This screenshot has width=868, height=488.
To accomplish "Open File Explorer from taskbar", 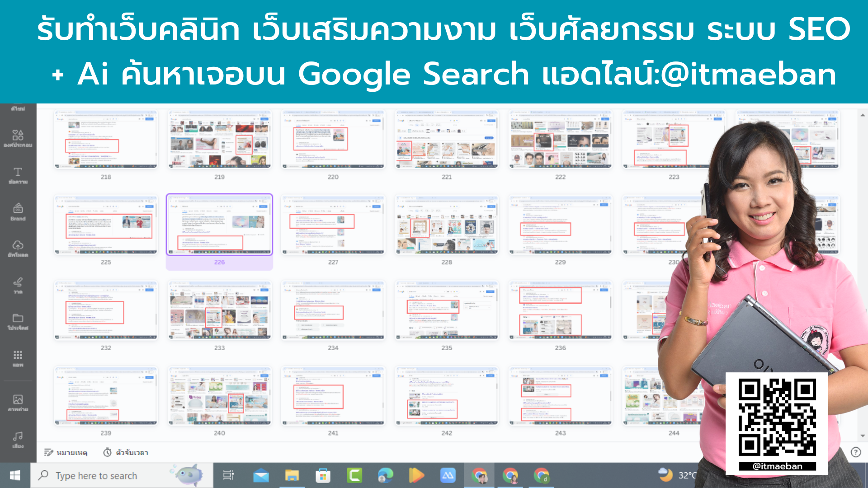I will [x=292, y=475].
